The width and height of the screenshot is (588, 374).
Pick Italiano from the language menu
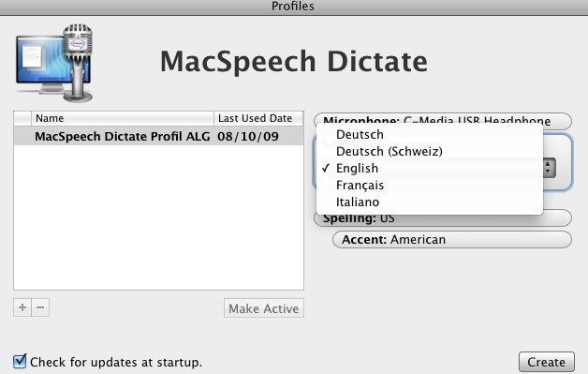[430, 202]
